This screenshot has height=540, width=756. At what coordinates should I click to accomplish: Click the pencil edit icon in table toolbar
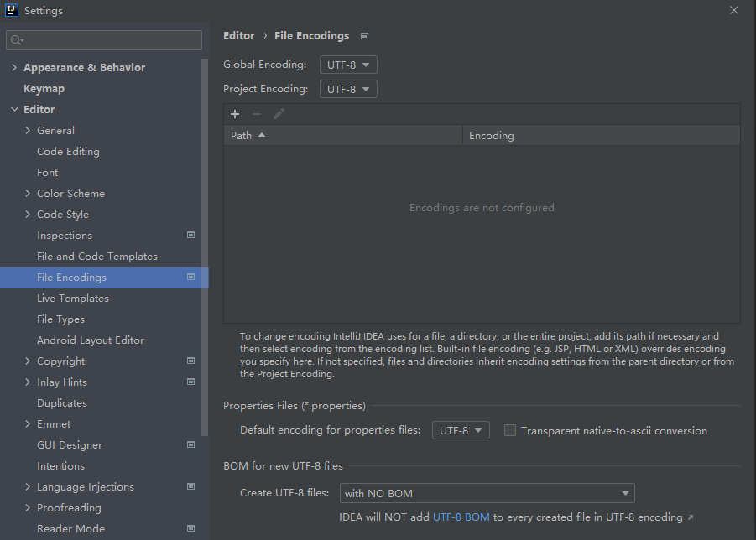[x=279, y=114]
